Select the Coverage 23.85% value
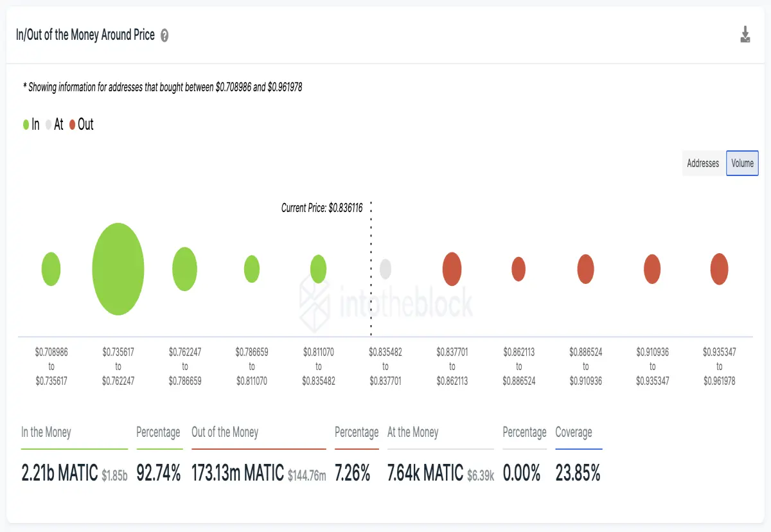 578,474
